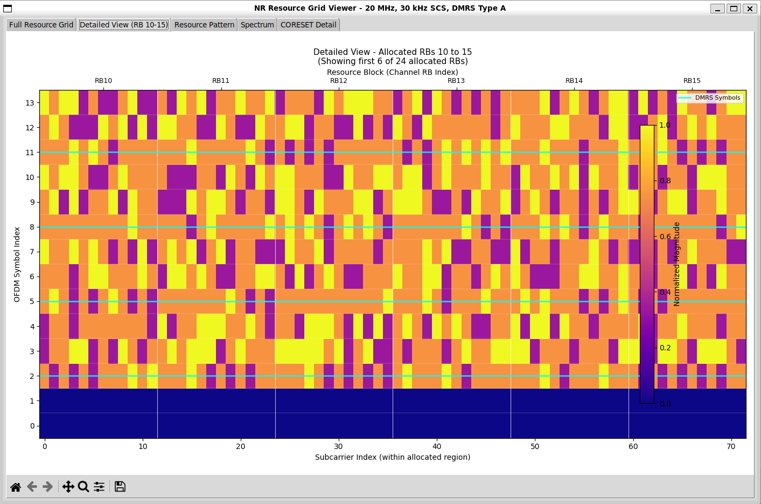The image size is (761, 504).
Task: Click the Back arrow to previous view
Action: tap(32, 486)
